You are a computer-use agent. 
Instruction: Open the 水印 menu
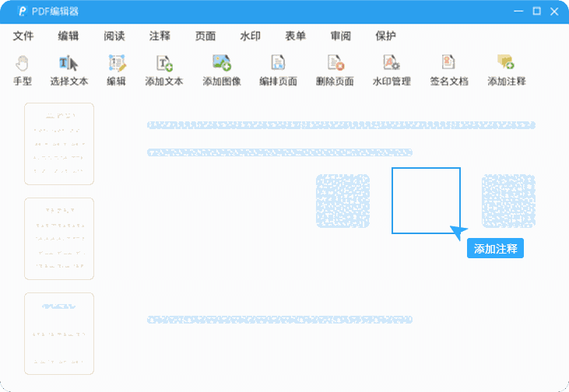[x=250, y=36]
